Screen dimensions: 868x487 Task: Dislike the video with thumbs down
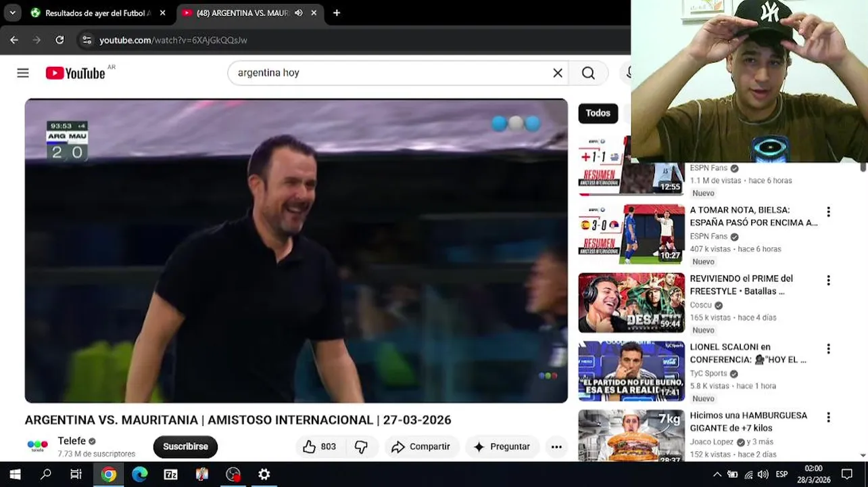362,446
